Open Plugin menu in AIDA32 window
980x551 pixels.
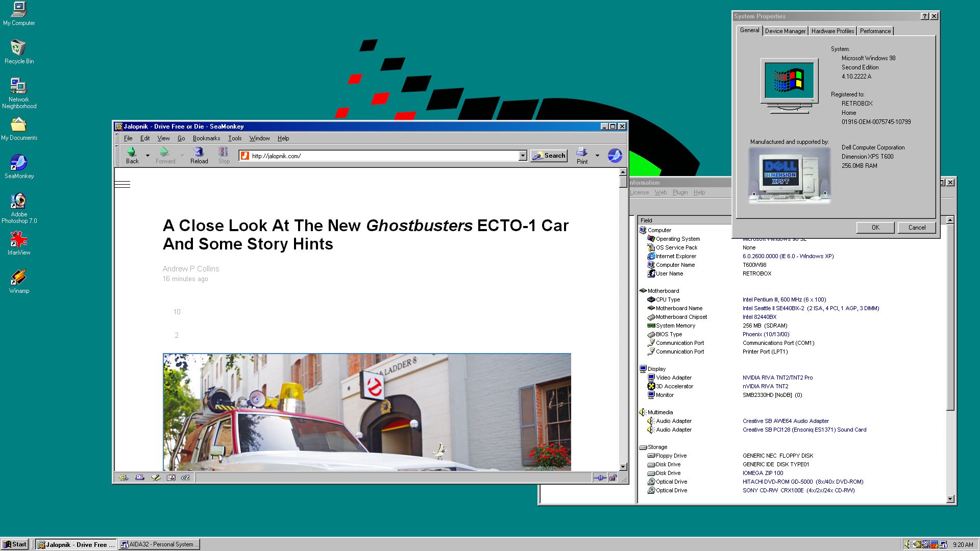(680, 192)
